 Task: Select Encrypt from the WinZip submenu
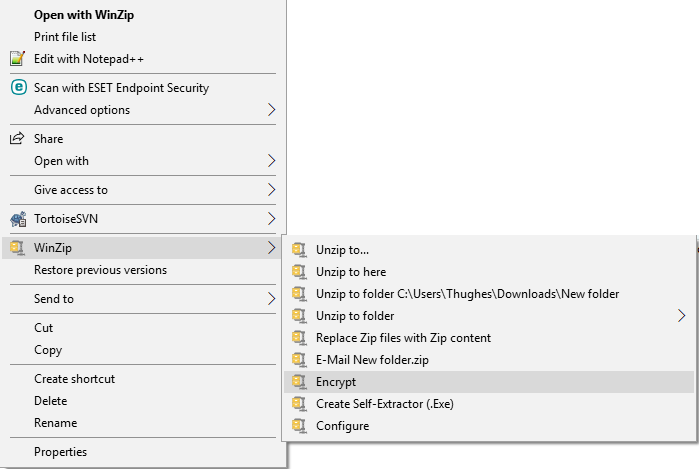[336, 382]
